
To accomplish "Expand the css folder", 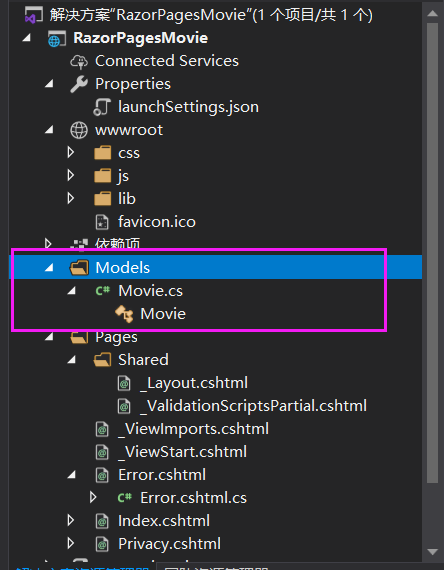I will point(71,153).
